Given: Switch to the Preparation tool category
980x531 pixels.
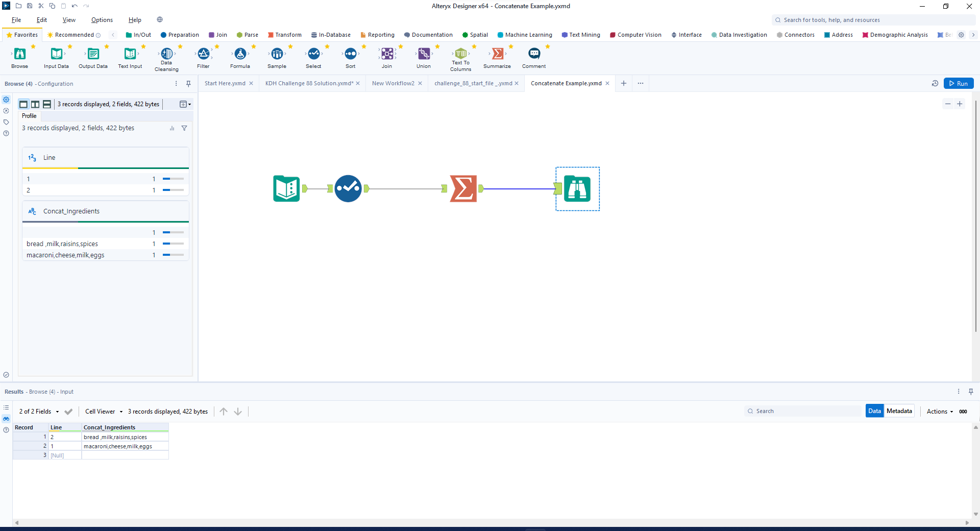Looking at the screenshot, I should pos(180,35).
